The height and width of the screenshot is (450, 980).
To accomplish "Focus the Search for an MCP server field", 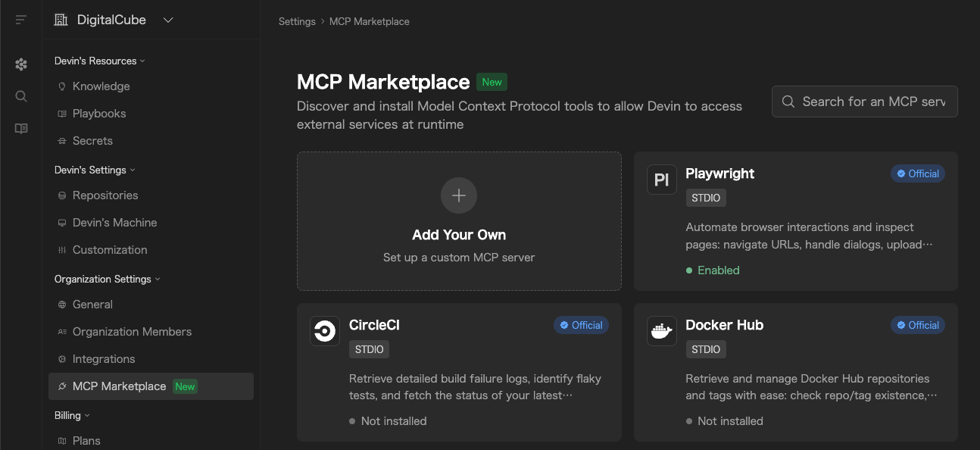I will (865, 102).
